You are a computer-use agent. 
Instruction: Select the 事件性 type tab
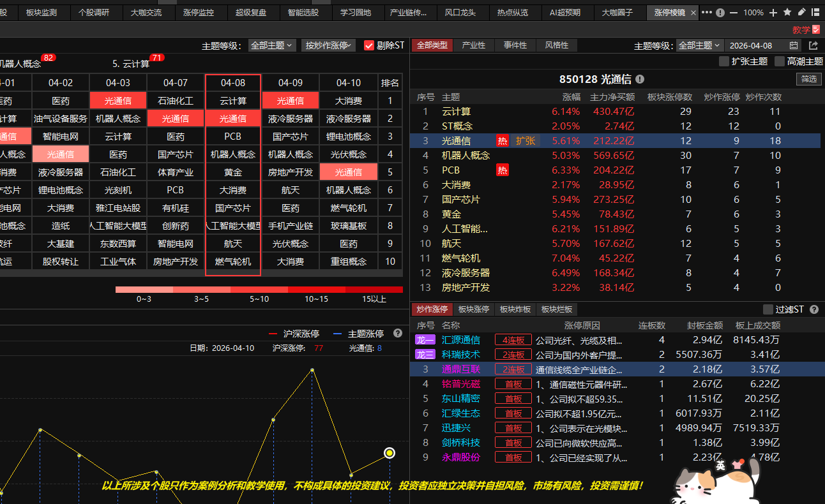(x=515, y=45)
